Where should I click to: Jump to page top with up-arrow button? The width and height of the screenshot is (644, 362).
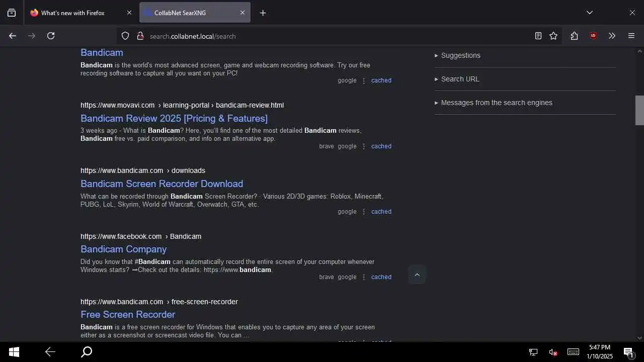[417, 275]
